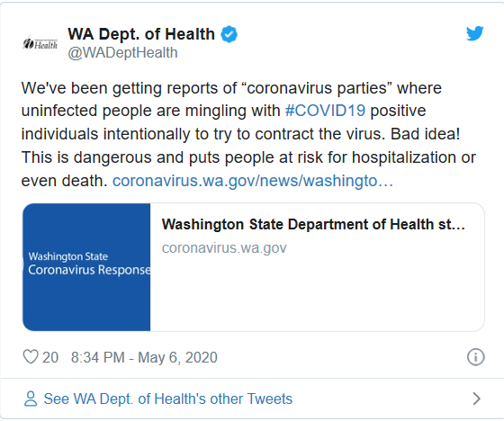Open the tweet info circle icon
Image resolution: width=504 pixels, height=421 pixels.
pos(475,357)
